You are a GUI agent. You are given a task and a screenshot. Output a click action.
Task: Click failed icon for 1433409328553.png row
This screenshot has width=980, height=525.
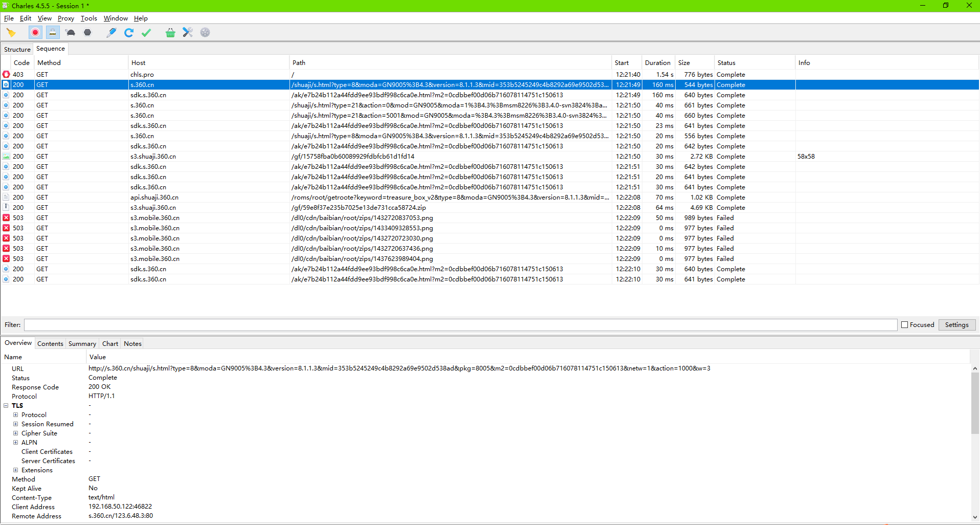click(6, 228)
